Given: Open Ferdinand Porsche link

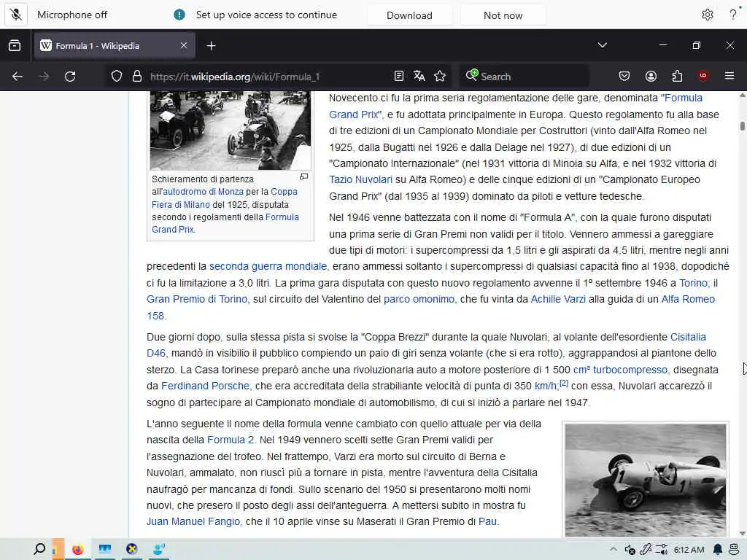Looking at the screenshot, I should click(x=205, y=386).
